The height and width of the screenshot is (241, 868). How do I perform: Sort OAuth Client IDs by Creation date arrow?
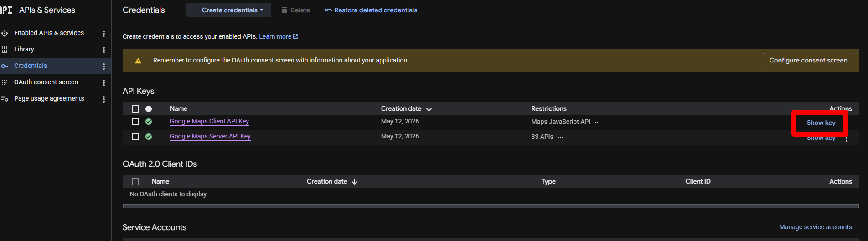[x=355, y=181]
